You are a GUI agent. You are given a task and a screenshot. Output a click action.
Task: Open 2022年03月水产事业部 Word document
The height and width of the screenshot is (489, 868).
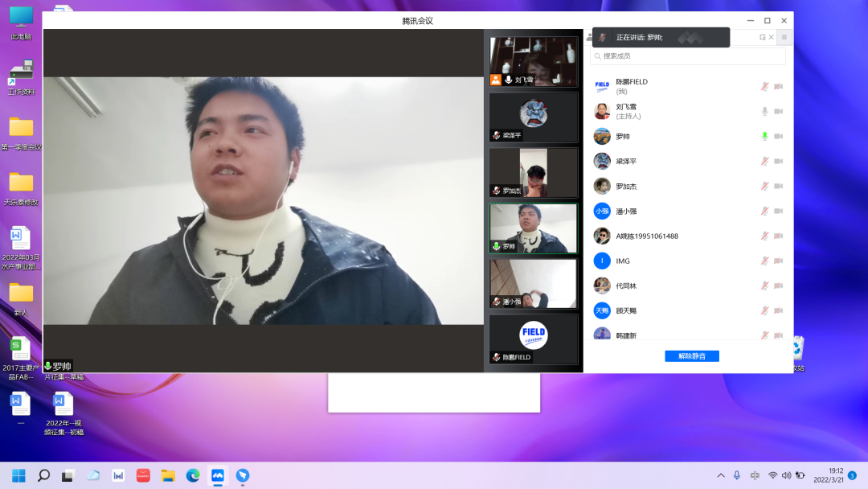tap(20, 248)
